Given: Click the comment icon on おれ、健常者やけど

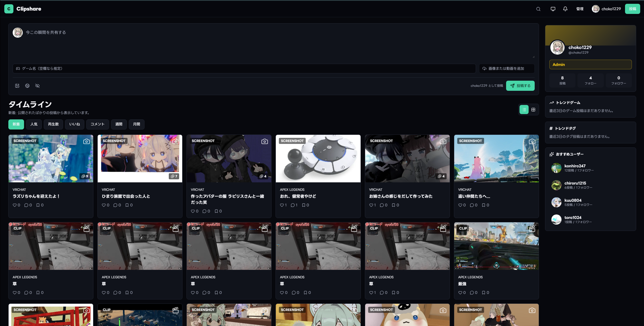Looking at the screenshot, I should [293, 205].
